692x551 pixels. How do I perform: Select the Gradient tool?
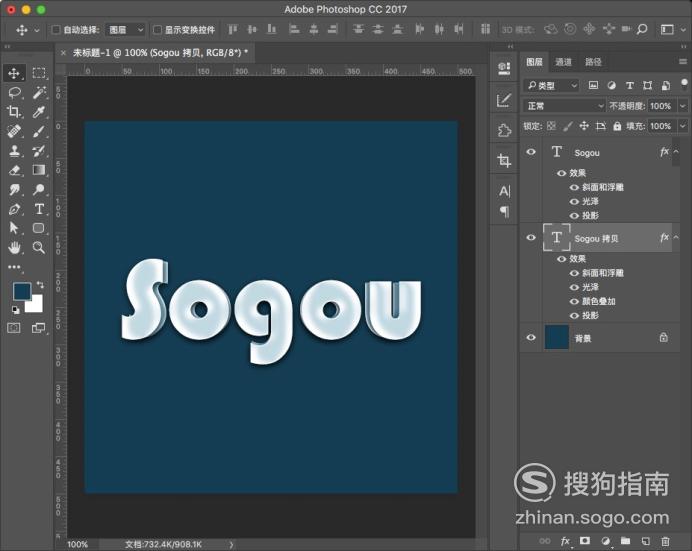pyautogui.click(x=39, y=170)
